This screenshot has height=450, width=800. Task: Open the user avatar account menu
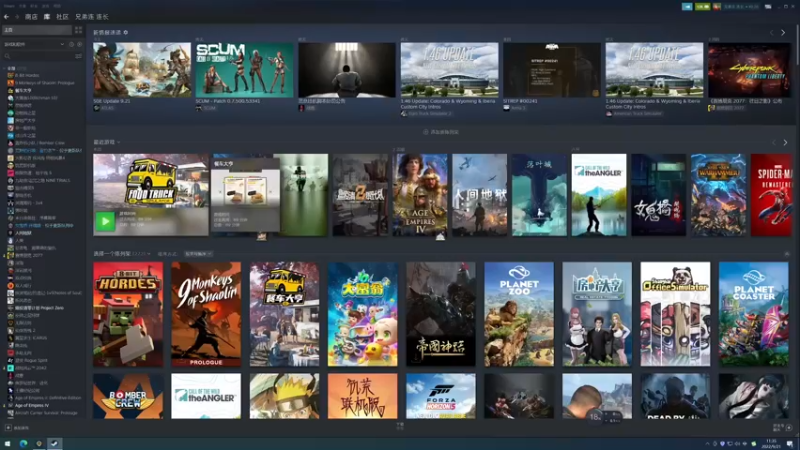coord(717,7)
